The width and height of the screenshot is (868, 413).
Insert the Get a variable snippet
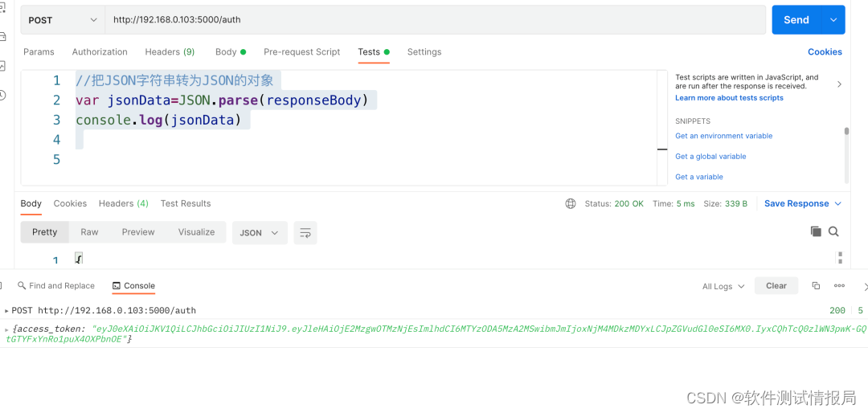click(698, 177)
